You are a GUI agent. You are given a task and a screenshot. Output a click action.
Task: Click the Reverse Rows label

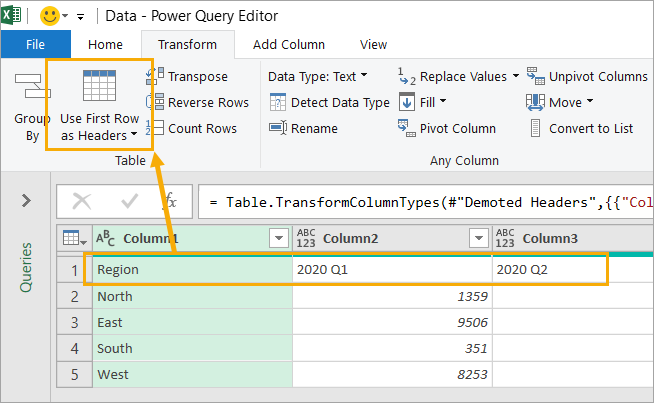click(208, 103)
